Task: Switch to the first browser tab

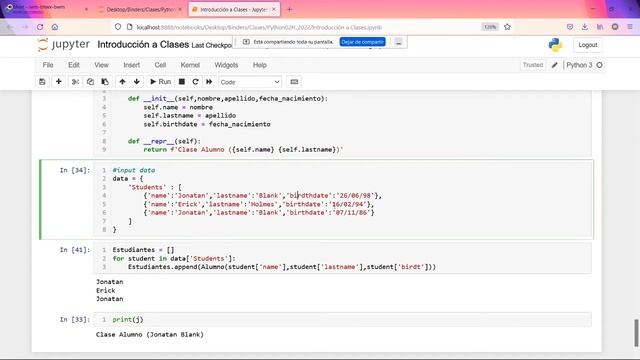Action: click(45, 9)
